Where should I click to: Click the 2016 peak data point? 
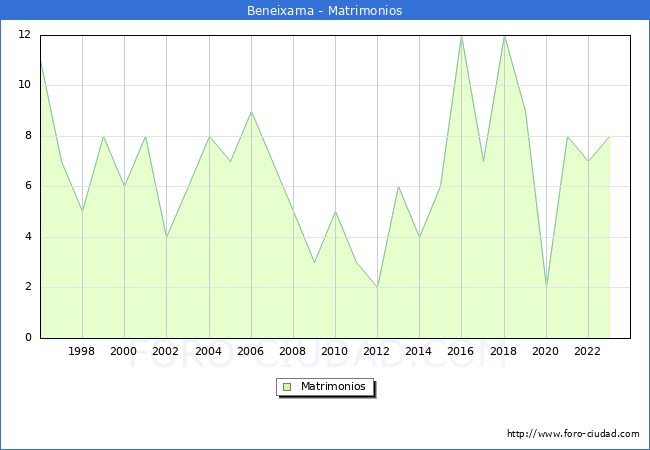point(461,35)
